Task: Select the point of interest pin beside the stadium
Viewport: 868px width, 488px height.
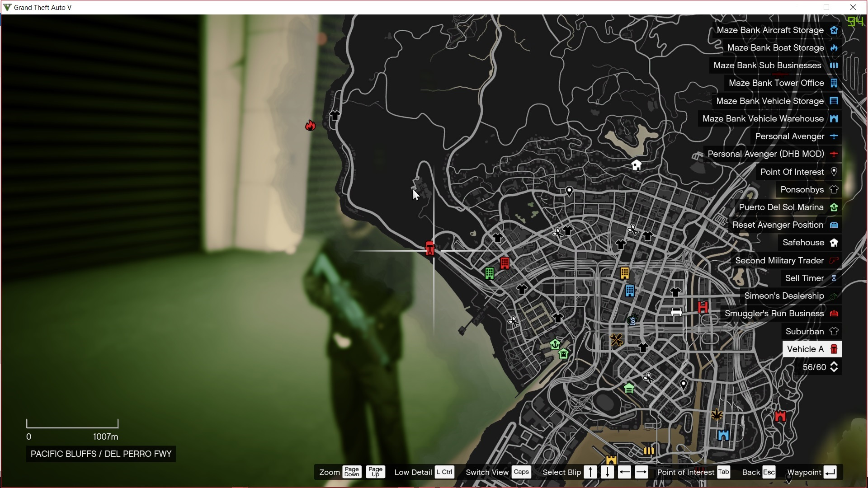Action: [x=684, y=385]
